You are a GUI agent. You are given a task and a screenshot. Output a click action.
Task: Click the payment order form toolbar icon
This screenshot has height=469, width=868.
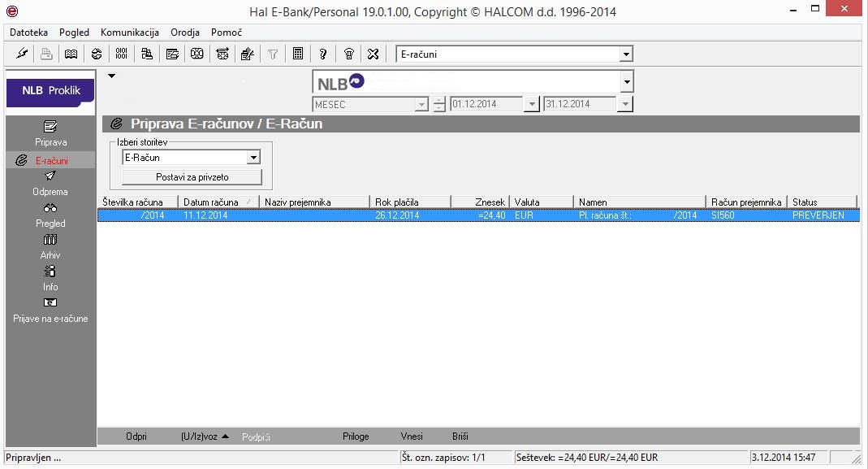tap(172, 54)
